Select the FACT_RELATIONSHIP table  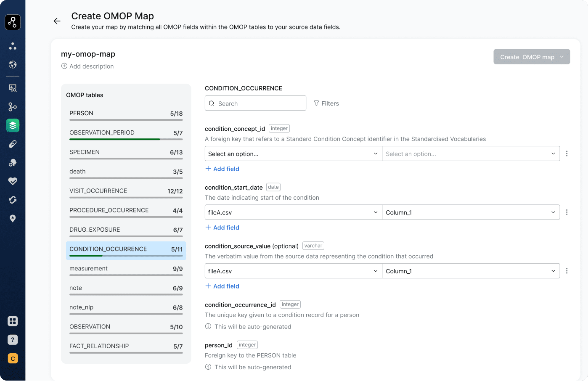tap(126, 347)
